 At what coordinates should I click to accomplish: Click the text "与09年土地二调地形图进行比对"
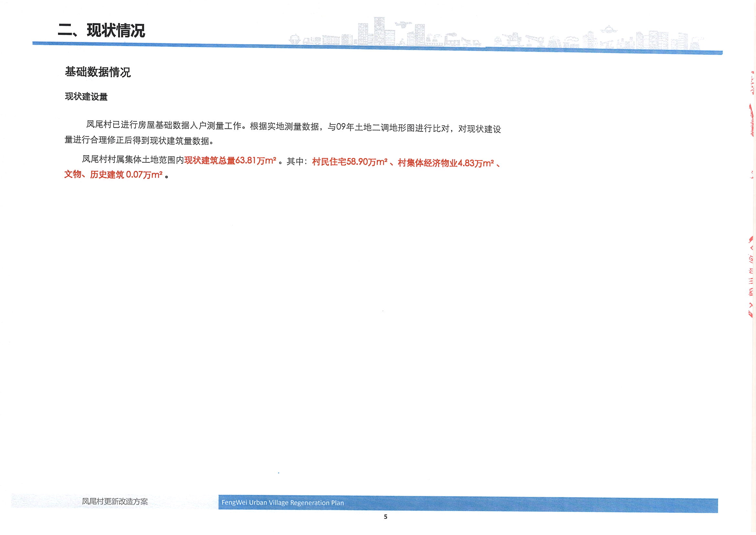(x=389, y=128)
